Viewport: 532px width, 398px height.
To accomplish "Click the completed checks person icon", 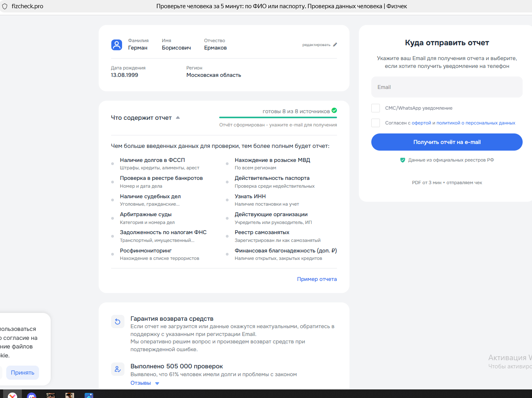I will [117, 369].
